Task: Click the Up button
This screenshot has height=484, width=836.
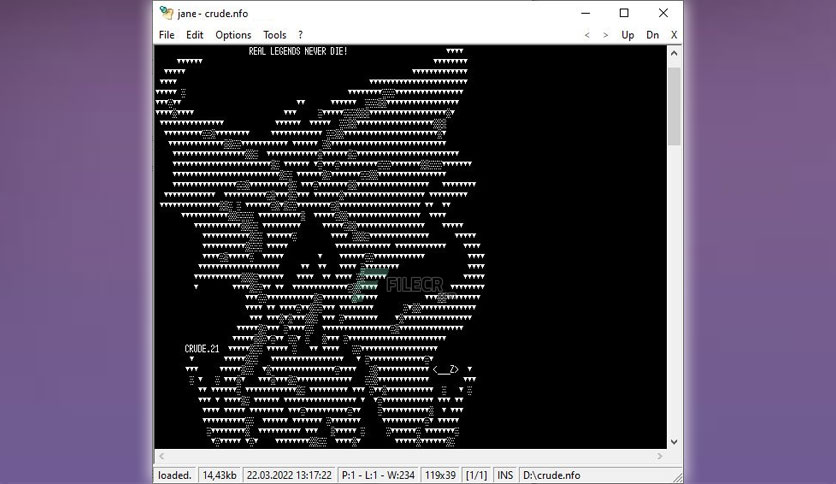Action: [x=628, y=35]
